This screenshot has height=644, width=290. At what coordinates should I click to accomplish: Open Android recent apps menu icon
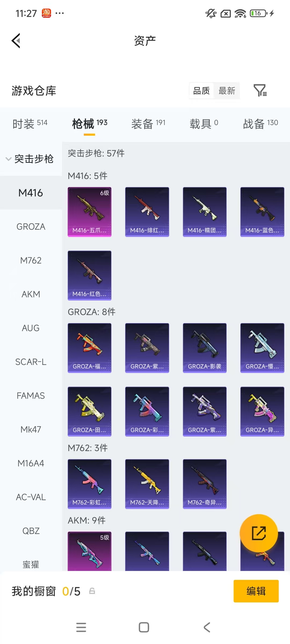(81, 627)
